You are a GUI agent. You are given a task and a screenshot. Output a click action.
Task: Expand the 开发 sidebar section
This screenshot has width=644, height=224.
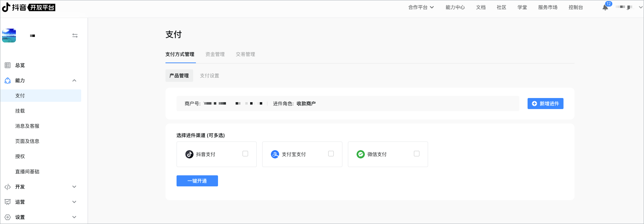[x=74, y=187]
